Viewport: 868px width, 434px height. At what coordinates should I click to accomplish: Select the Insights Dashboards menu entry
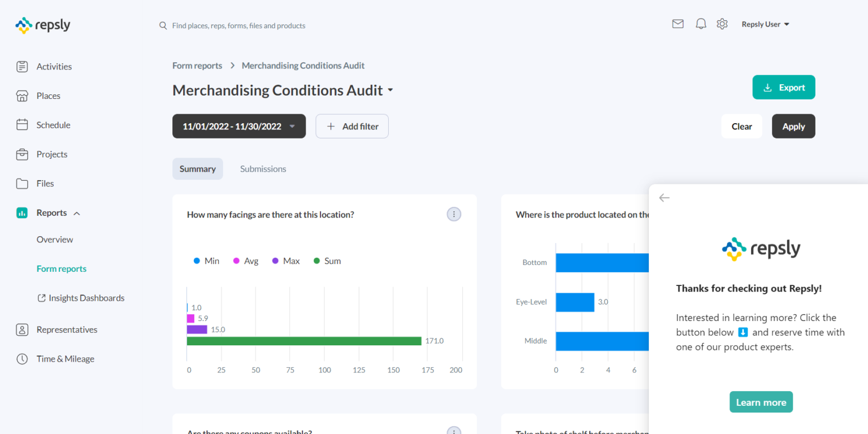point(86,298)
